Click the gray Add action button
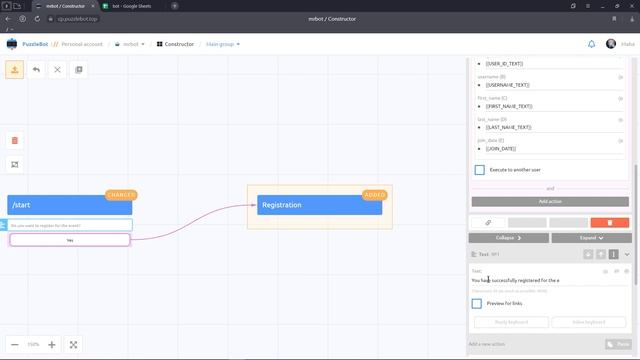Screen dimensions: 640x360 [550, 202]
